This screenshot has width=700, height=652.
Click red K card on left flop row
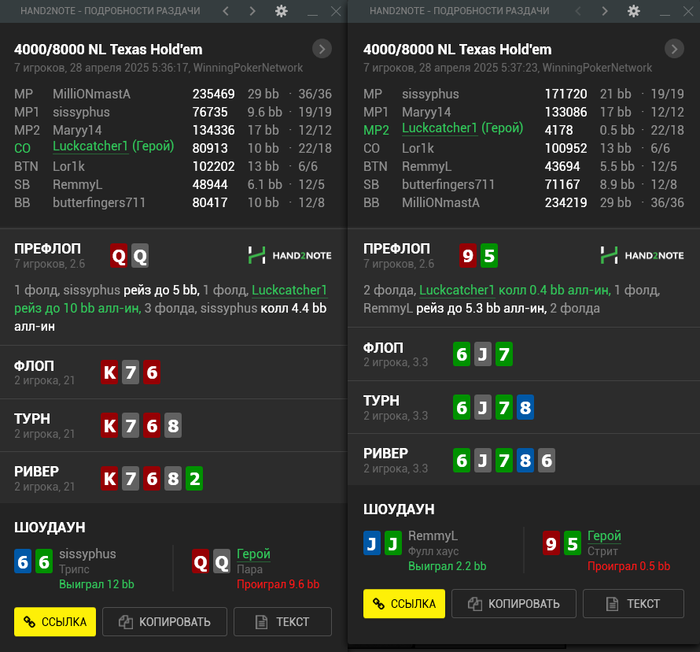click(110, 372)
